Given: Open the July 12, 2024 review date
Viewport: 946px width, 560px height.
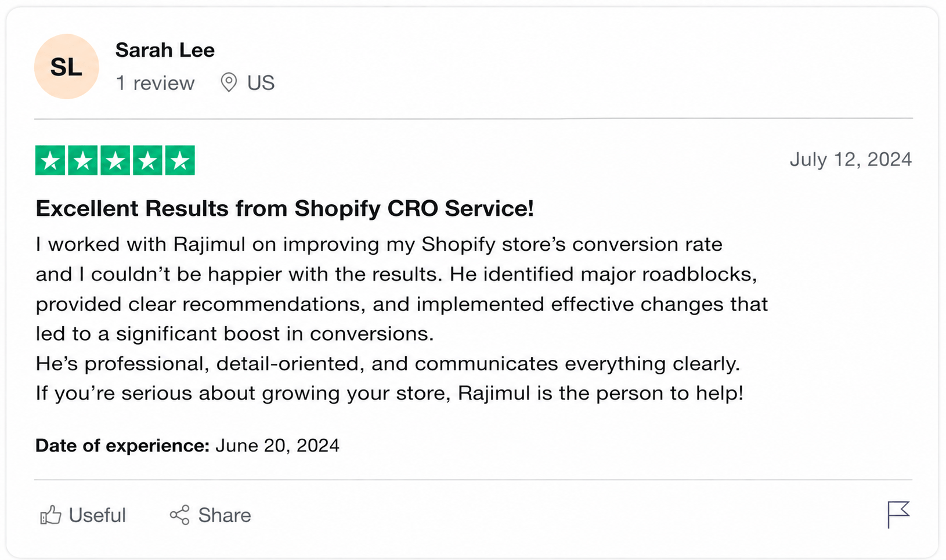Looking at the screenshot, I should (851, 159).
